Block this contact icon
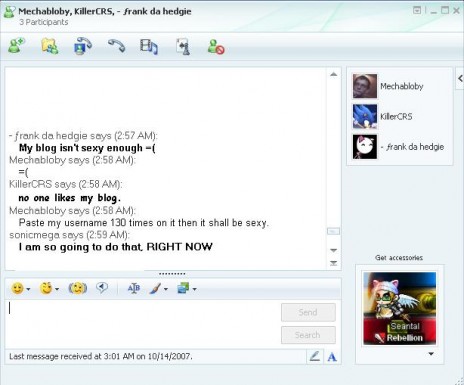The image size is (464, 385). [x=216, y=47]
